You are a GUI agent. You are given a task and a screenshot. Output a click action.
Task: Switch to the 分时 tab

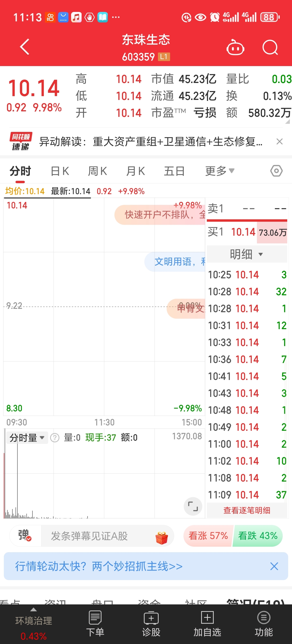pyautogui.click(x=20, y=171)
